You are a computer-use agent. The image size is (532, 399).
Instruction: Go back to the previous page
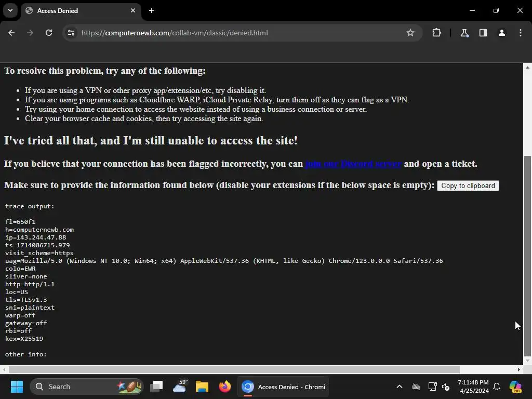tap(11, 33)
